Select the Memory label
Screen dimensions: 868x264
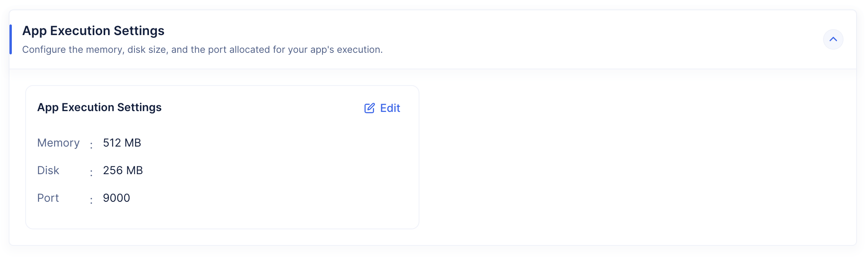coord(58,143)
